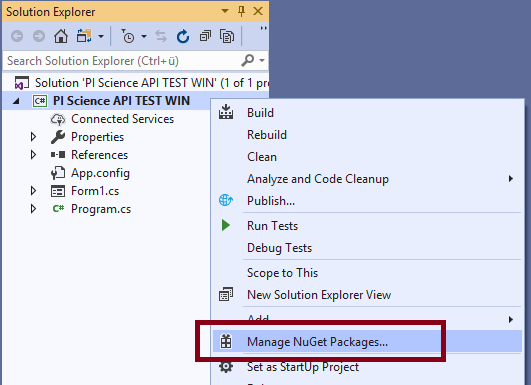This screenshot has width=531, height=385.
Task: Click the Set as StartUp gear icon
Action: pyautogui.click(x=226, y=367)
